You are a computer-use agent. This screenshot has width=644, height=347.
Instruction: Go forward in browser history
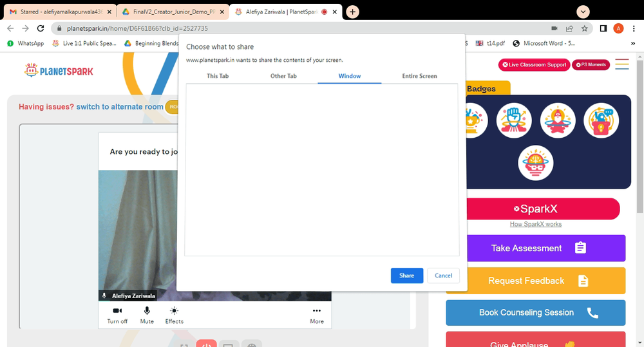[26, 28]
